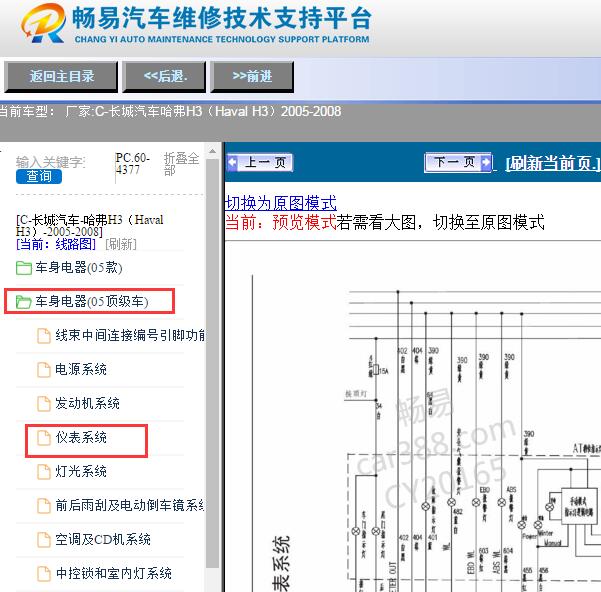
Task: Click the <<后退 back button
Action: (164, 77)
